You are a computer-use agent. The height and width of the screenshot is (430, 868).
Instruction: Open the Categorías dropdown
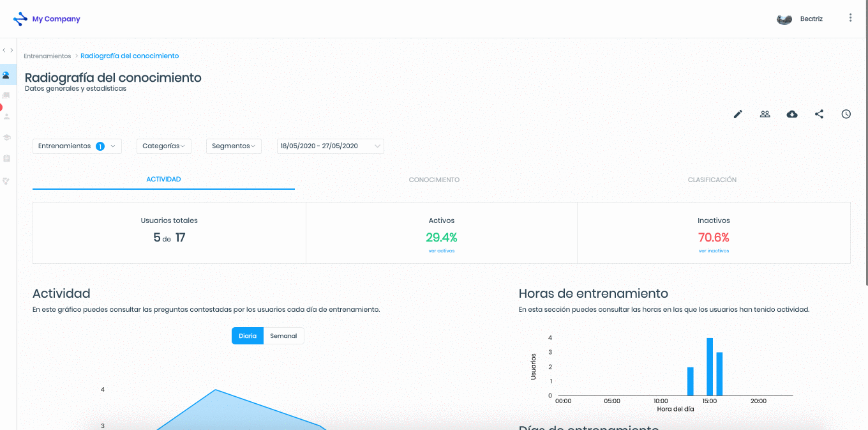click(164, 146)
